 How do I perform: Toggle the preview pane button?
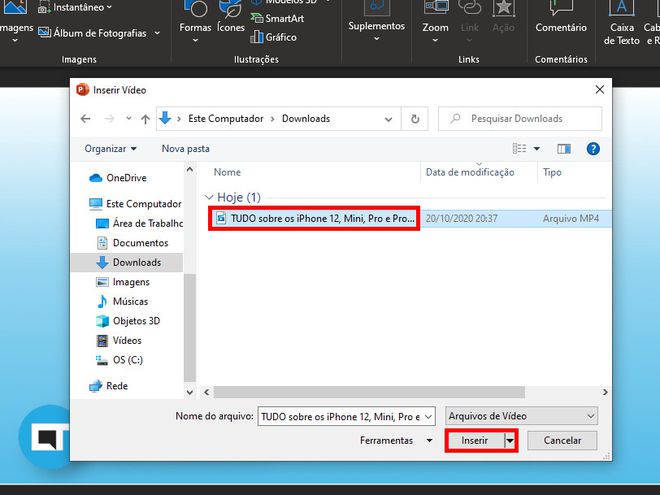(x=564, y=149)
